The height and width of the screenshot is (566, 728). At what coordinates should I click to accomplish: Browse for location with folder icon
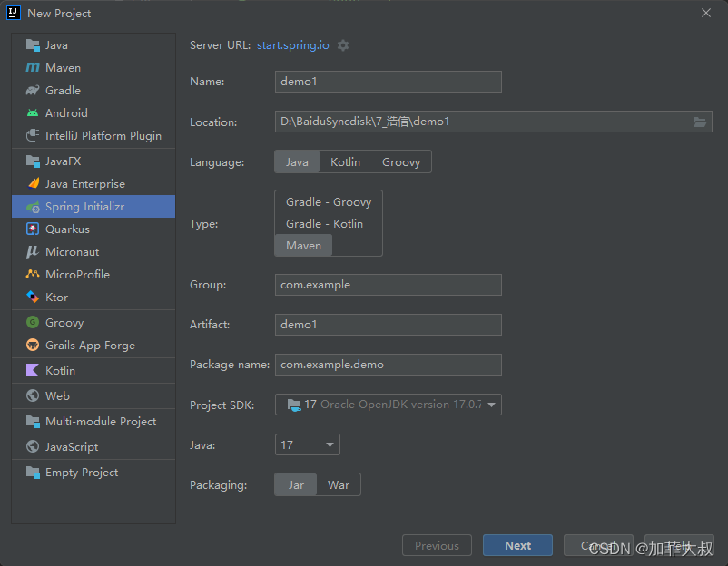point(700,122)
